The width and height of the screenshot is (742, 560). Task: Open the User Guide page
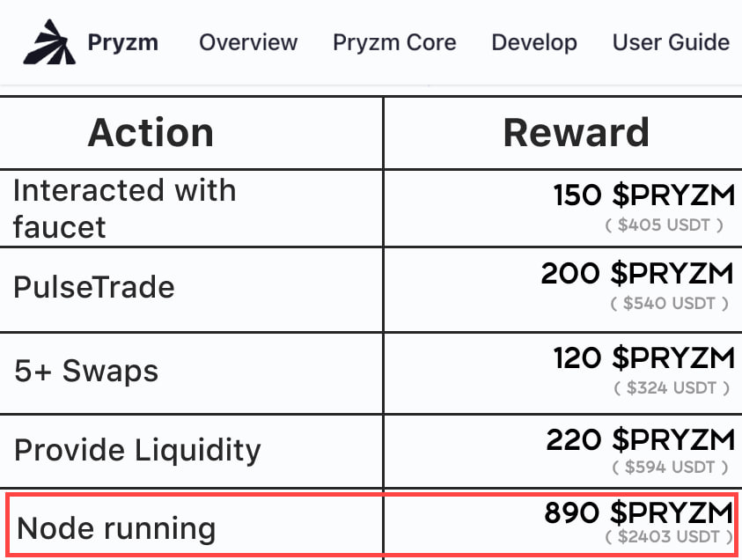[x=671, y=42]
